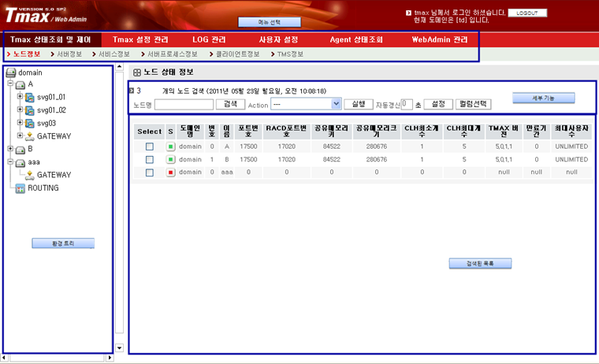Click the svg01_01 server group icon

(x=29, y=98)
